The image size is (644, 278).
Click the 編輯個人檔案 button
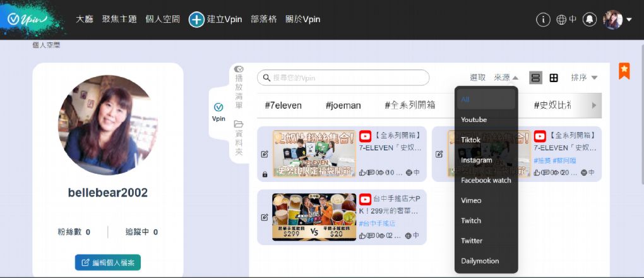107,262
